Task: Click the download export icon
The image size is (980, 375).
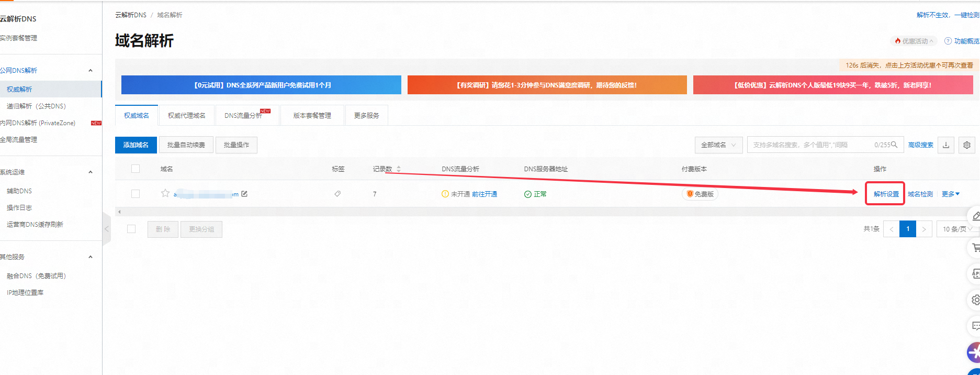Action: point(946,145)
